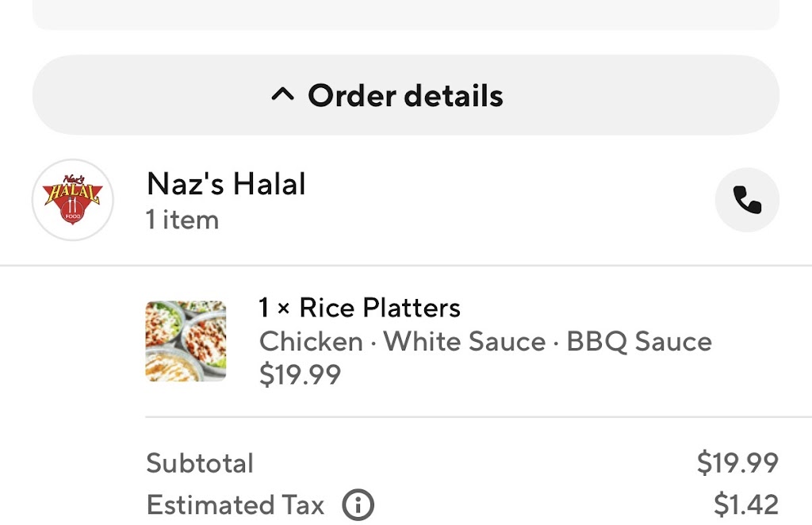
Task: Tap the "Rice Platters" words in the item name
Action: pos(380,308)
